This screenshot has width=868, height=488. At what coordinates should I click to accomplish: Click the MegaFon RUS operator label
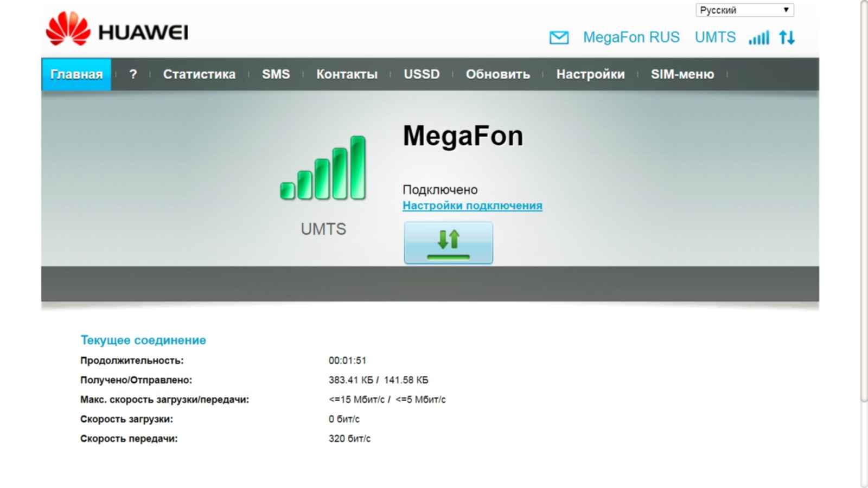tap(631, 37)
